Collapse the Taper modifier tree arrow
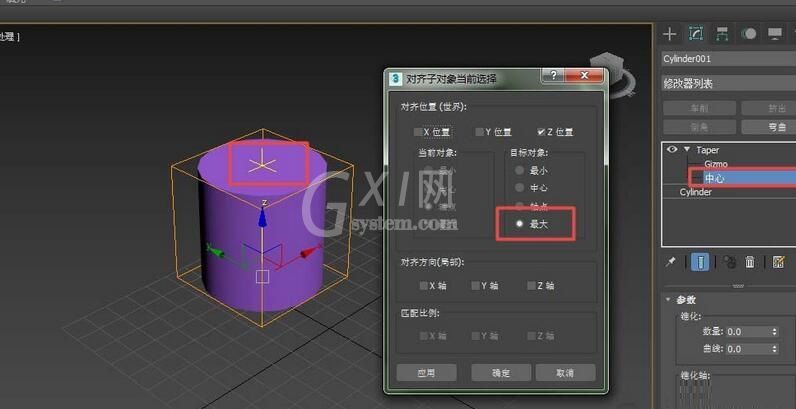 point(687,150)
